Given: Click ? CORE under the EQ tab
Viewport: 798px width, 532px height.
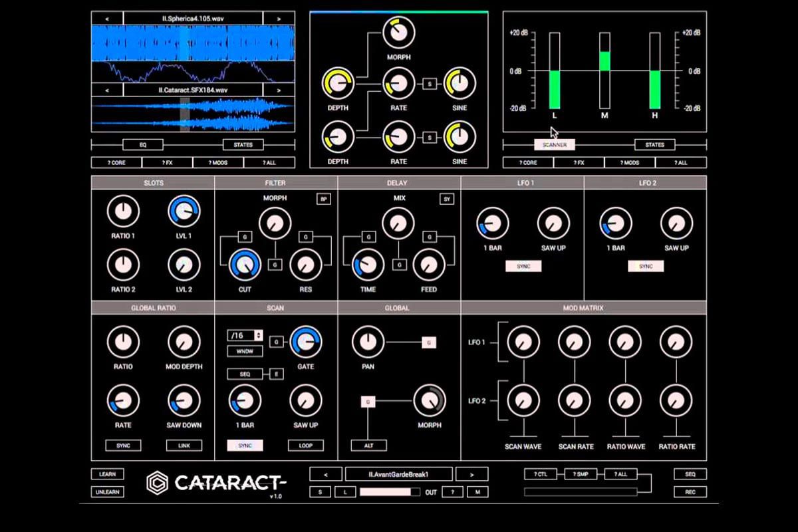Looking at the screenshot, I should pos(117,162).
